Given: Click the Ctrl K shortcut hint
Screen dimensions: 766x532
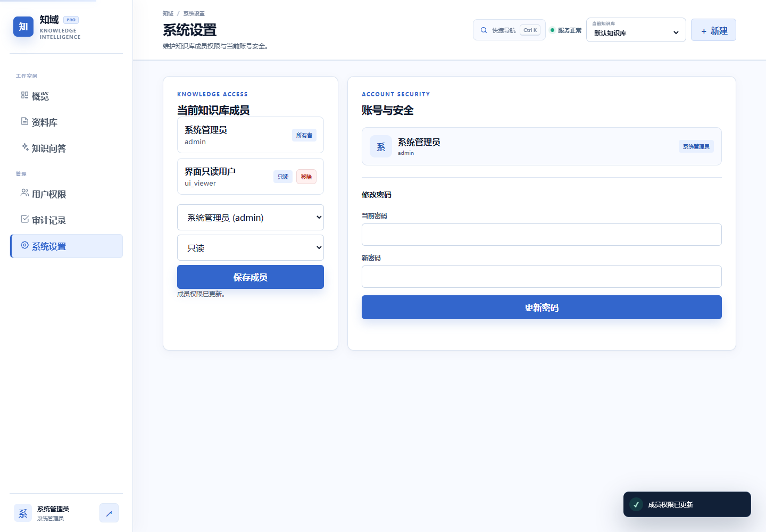Looking at the screenshot, I should [x=530, y=30].
